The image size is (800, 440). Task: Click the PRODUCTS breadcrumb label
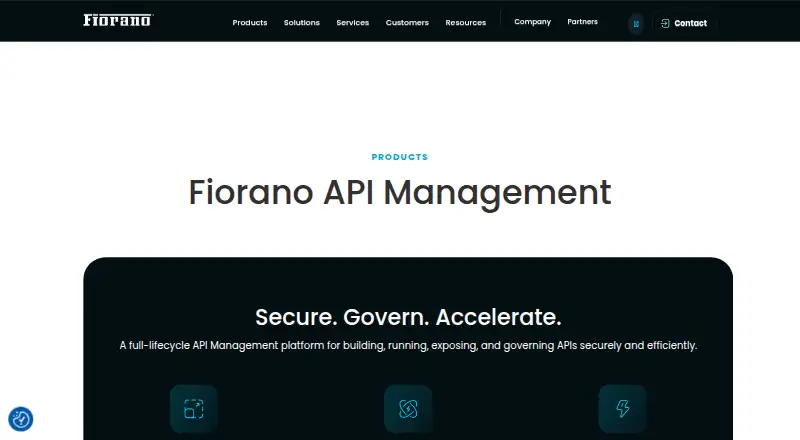(399, 157)
